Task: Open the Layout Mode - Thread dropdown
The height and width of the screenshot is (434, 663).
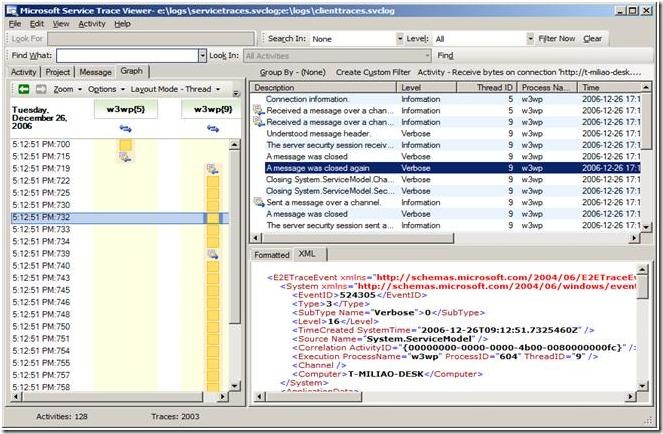Action: (x=175, y=89)
